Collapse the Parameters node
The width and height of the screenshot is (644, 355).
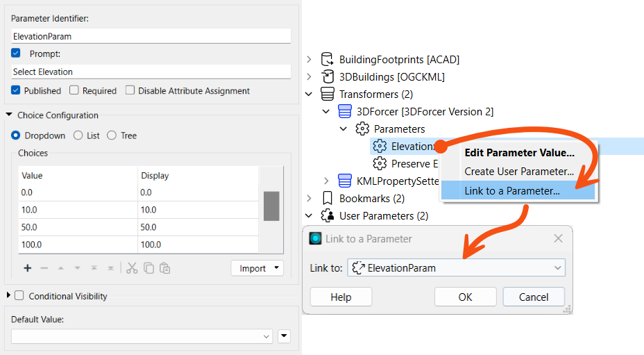click(x=344, y=129)
